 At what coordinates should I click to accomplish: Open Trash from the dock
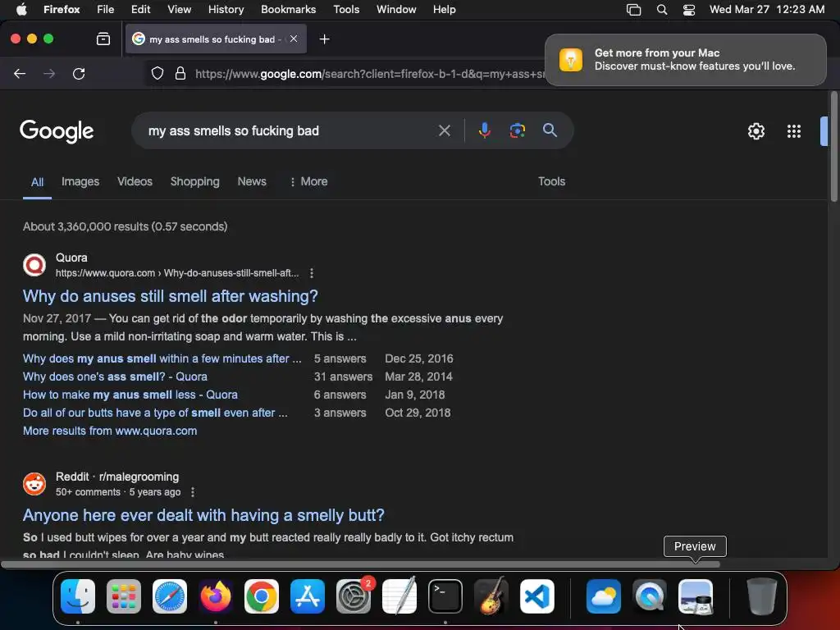[x=761, y=596]
